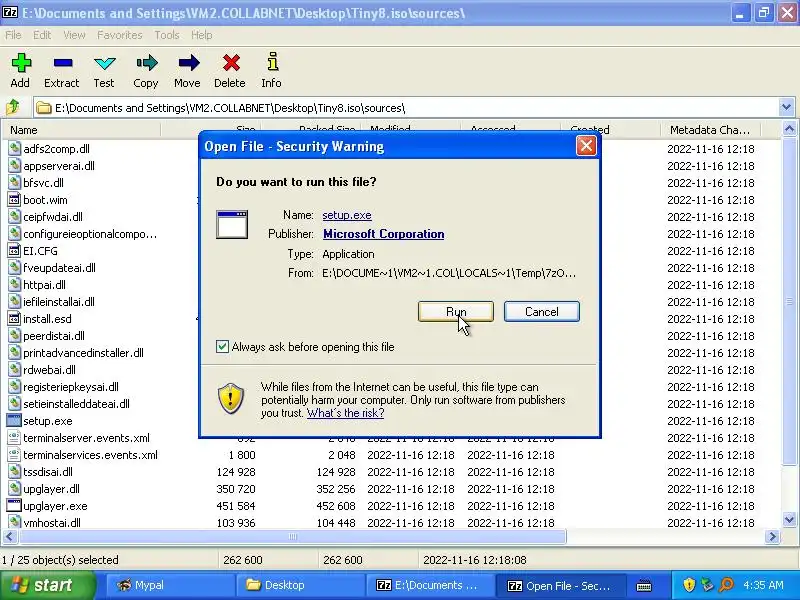The width and height of the screenshot is (800, 600).
Task: Click the Add toolbar icon
Action: click(x=21, y=63)
